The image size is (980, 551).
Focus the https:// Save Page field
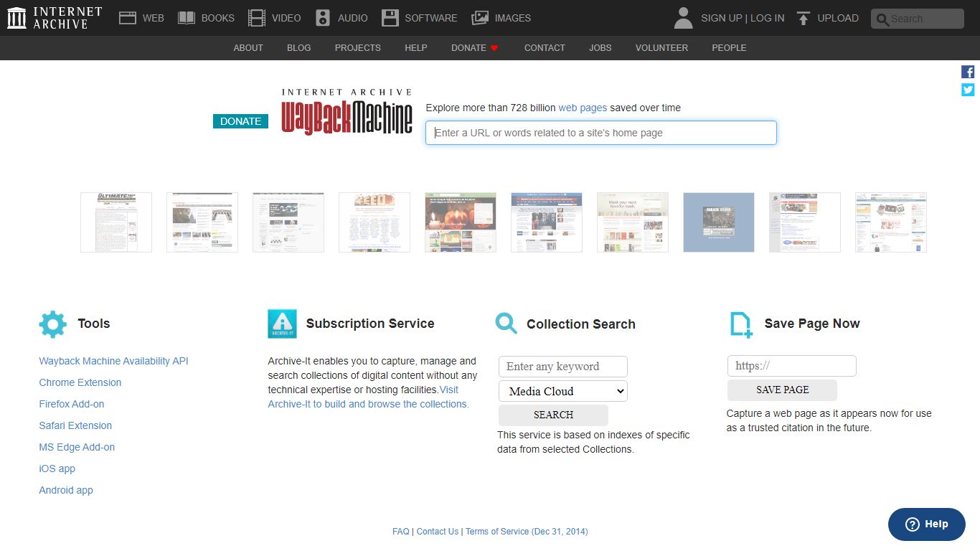click(792, 366)
